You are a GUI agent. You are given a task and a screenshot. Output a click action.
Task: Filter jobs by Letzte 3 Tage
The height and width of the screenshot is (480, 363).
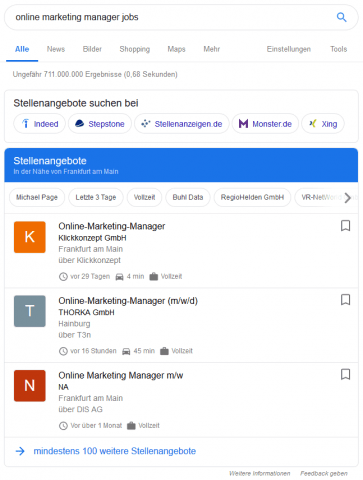click(96, 197)
